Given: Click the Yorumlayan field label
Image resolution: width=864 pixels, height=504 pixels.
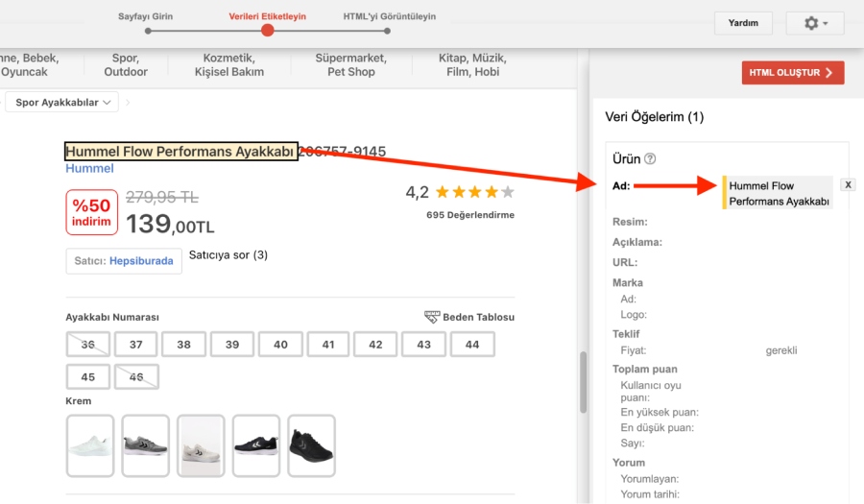Looking at the screenshot, I should tap(650, 479).
